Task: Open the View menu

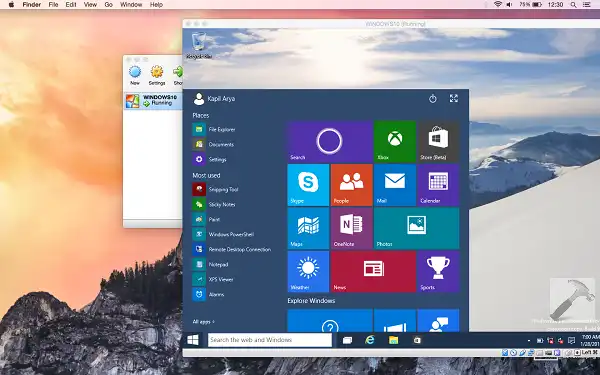Action: (90, 5)
